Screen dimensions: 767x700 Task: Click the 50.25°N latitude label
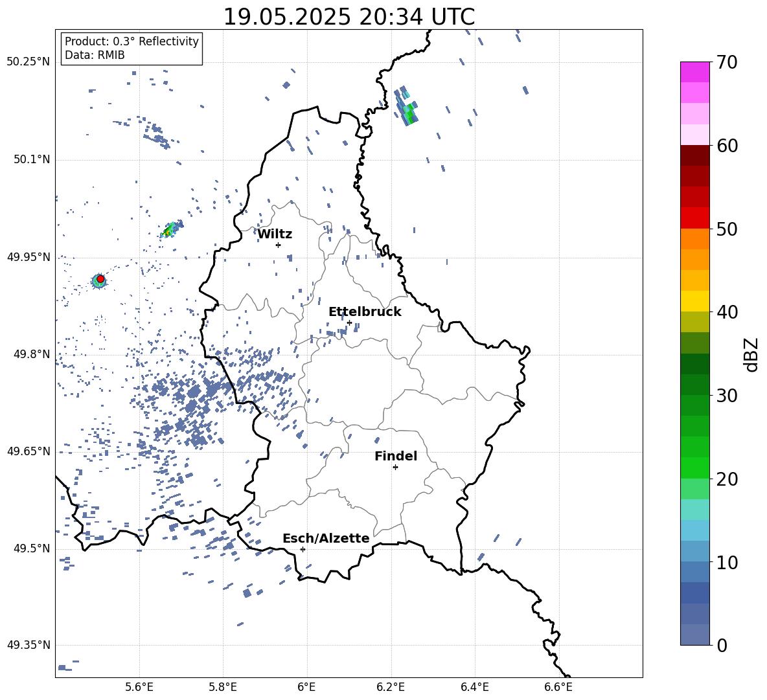tap(28, 62)
